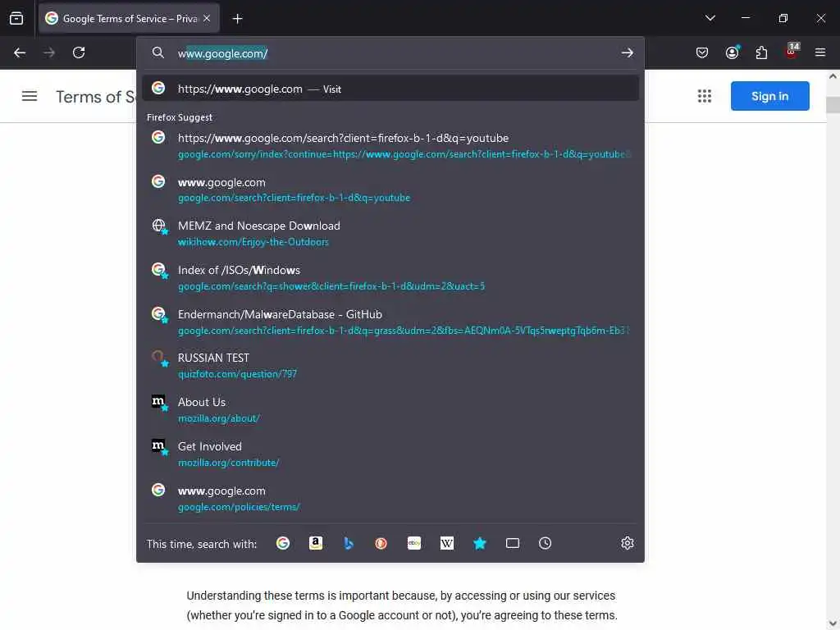840x630 pixels.
Task: Click wikihow.com/Enjoy-the-Outdoors URL text
Action: coord(253,242)
